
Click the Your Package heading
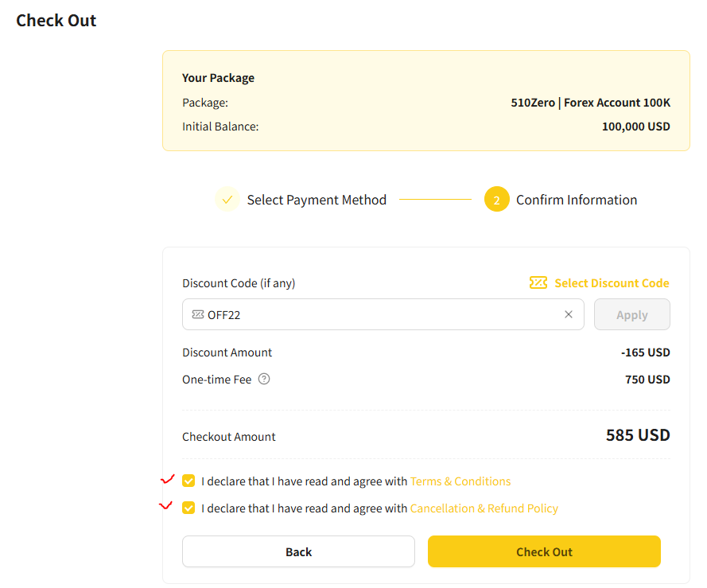(x=218, y=78)
